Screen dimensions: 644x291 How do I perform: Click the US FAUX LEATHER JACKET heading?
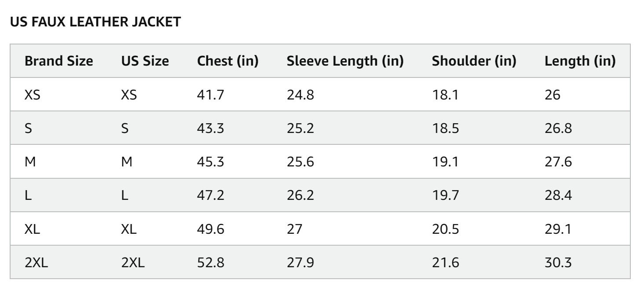[95, 22]
